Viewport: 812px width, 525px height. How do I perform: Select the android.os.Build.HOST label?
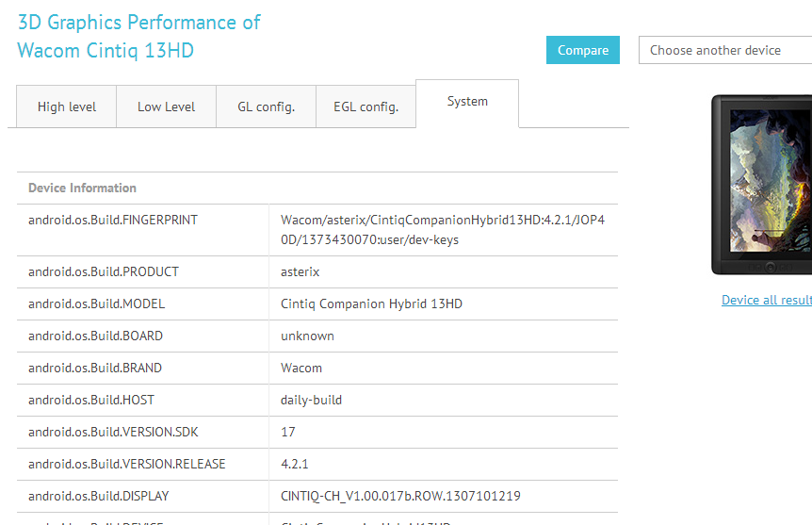click(x=91, y=400)
